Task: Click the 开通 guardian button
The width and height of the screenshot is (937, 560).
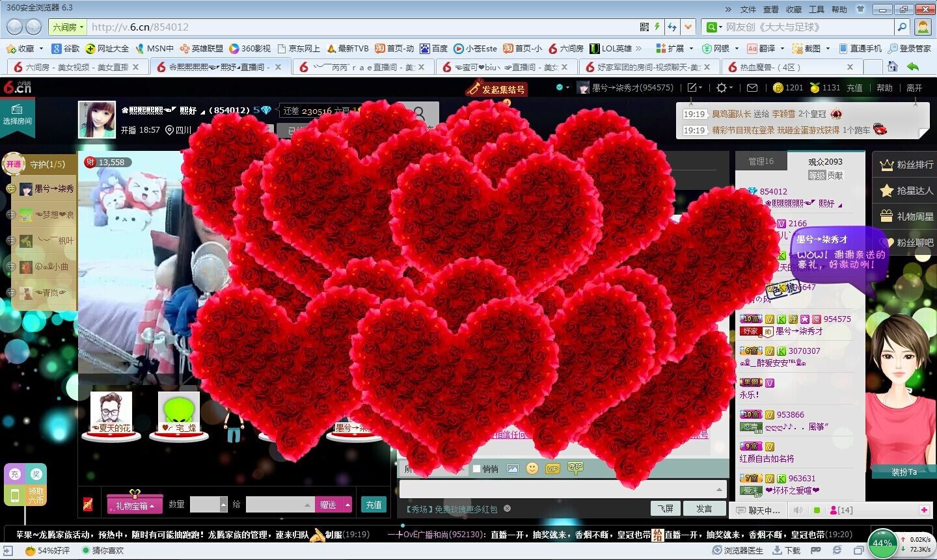Action: click(x=14, y=164)
